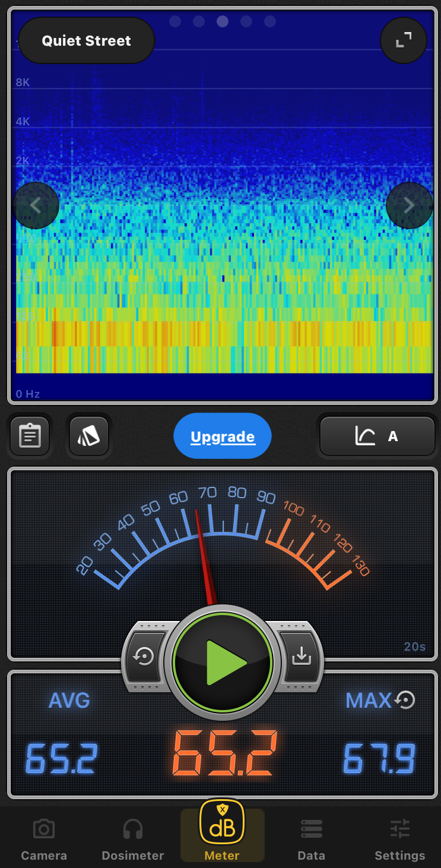
Task: Tap the eraser clear icon
Action: 89,436
